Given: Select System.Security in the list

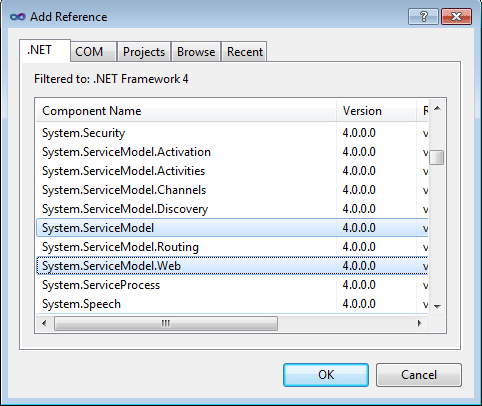Looking at the screenshot, I should [232, 133].
